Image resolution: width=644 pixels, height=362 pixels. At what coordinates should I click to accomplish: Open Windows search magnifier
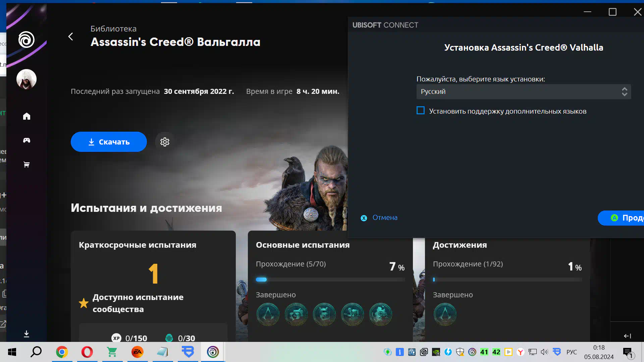click(x=36, y=352)
